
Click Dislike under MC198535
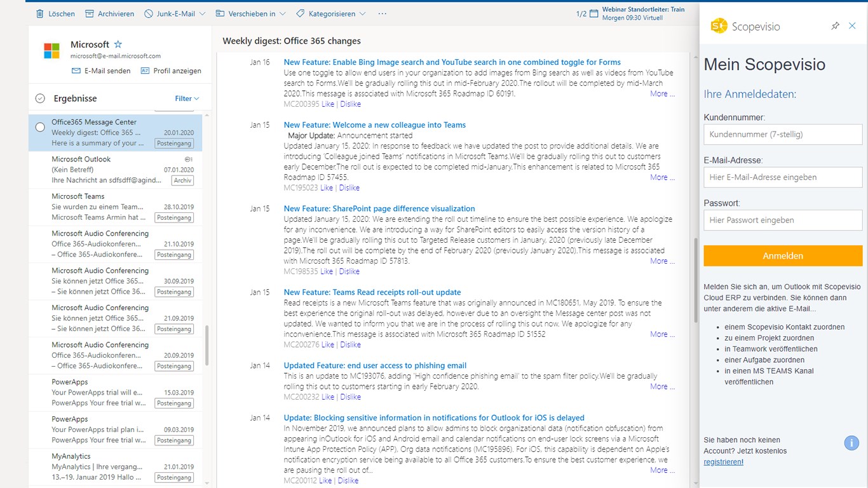point(349,271)
